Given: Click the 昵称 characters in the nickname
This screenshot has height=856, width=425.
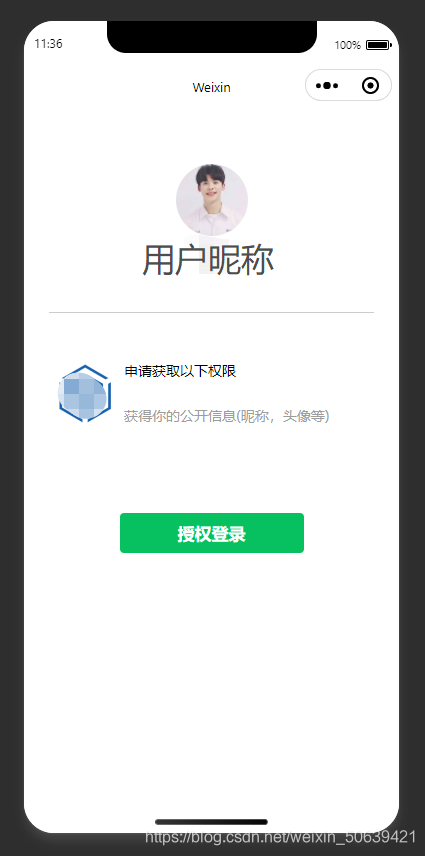Looking at the screenshot, I should tap(241, 260).
